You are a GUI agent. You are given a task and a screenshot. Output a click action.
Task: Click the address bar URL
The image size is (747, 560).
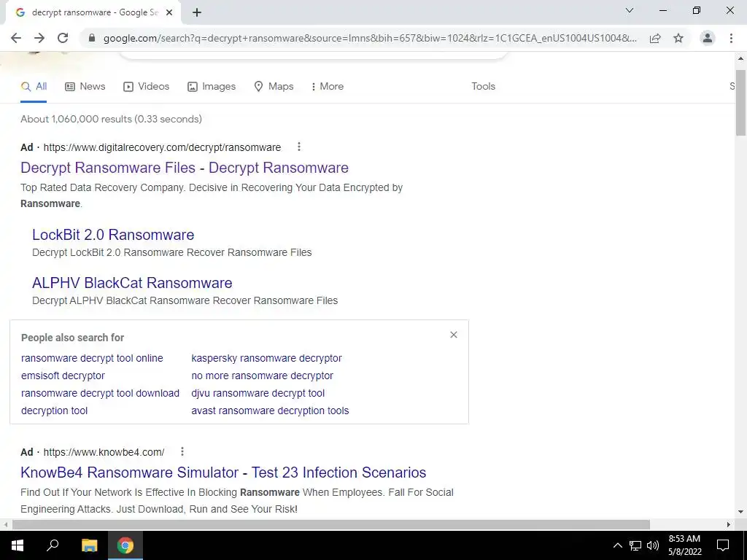tap(370, 38)
